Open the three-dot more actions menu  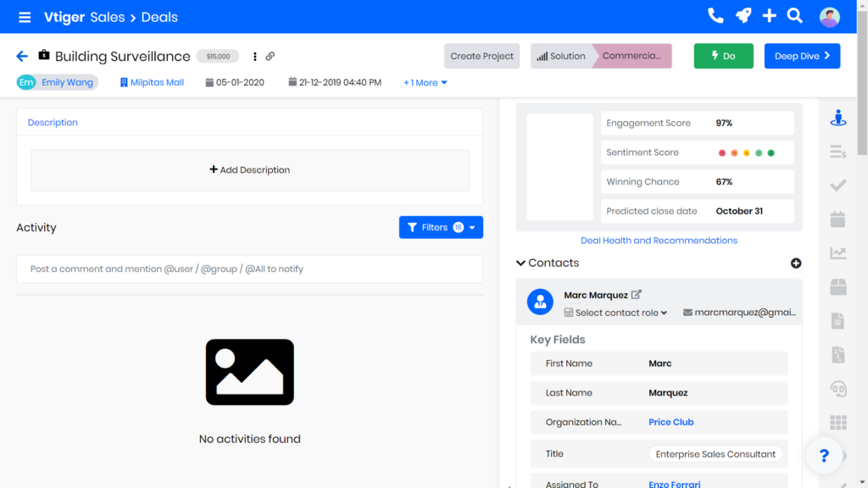pyautogui.click(x=255, y=57)
